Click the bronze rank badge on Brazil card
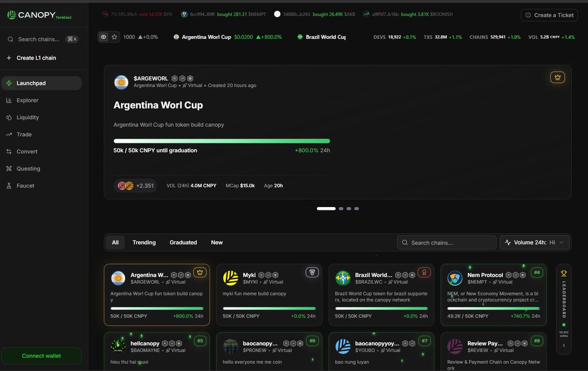This screenshot has height=371, width=588. 424,273
